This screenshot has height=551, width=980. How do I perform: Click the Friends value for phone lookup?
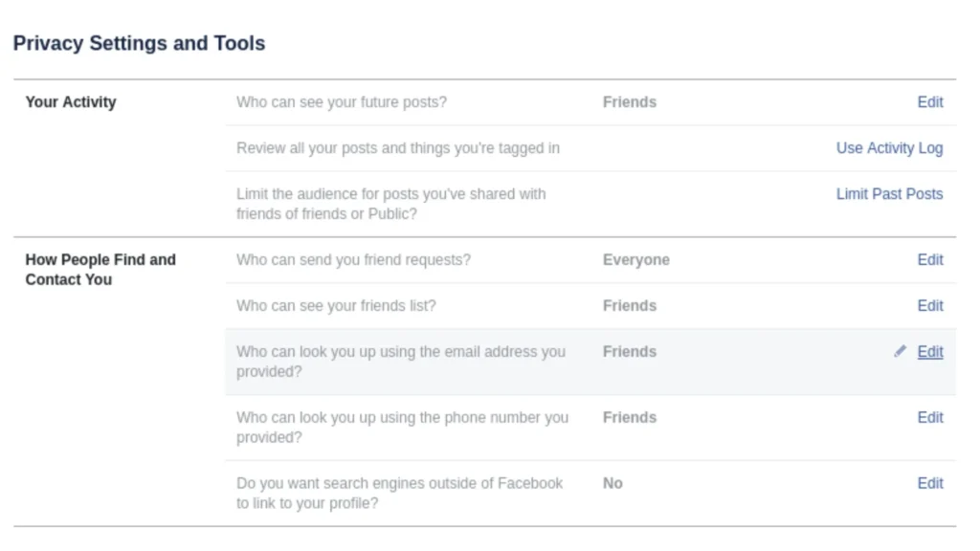pos(629,417)
